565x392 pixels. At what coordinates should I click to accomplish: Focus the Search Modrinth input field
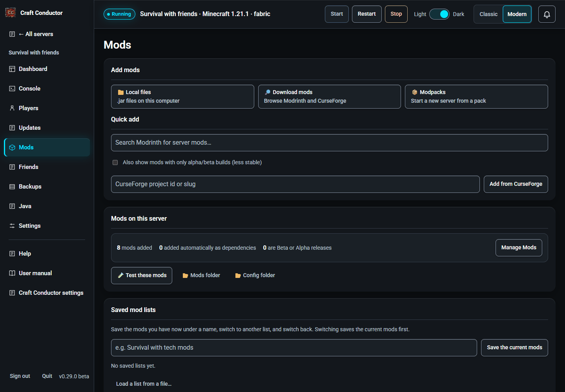[330, 143]
